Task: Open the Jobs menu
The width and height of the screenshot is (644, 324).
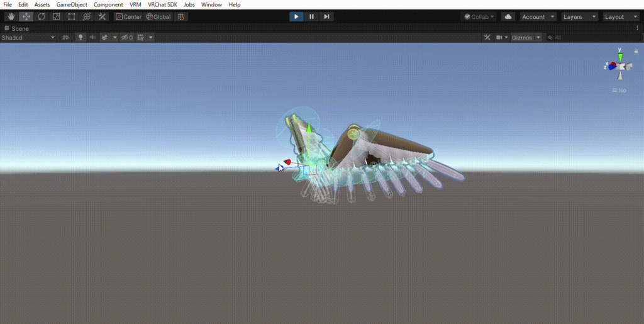Action: (189, 4)
